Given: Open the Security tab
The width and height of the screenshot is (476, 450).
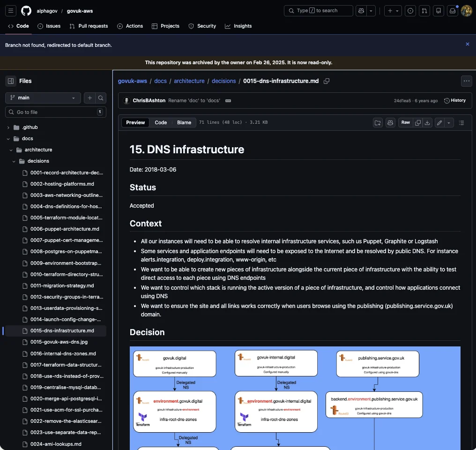Looking at the screenshot, I should (x=202, y=26).
